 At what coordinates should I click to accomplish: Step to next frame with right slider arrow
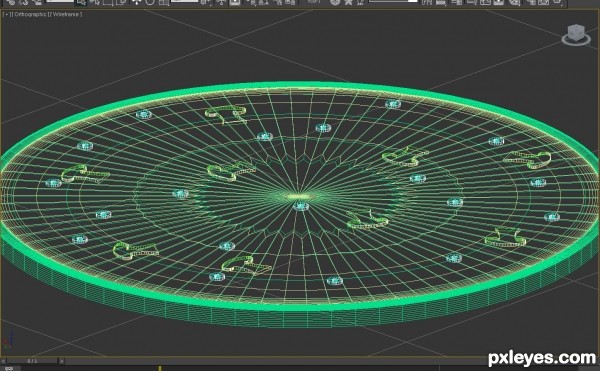(62, 361)
